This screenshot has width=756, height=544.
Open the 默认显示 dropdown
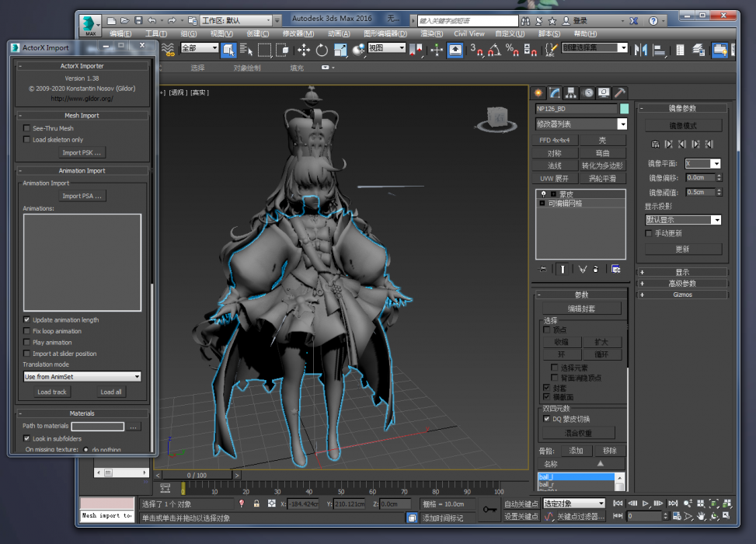[683, 220]
